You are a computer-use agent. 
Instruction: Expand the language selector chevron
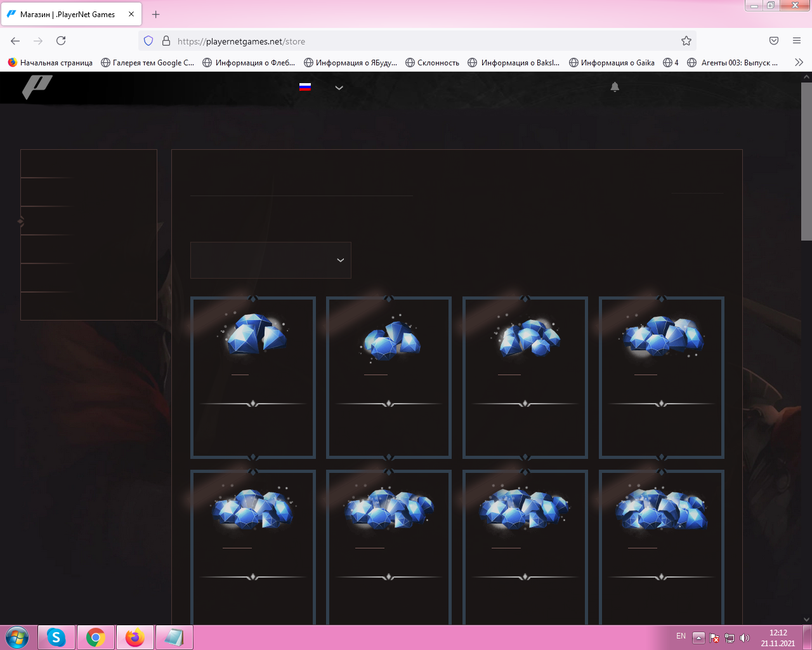[x=339, y=88]
